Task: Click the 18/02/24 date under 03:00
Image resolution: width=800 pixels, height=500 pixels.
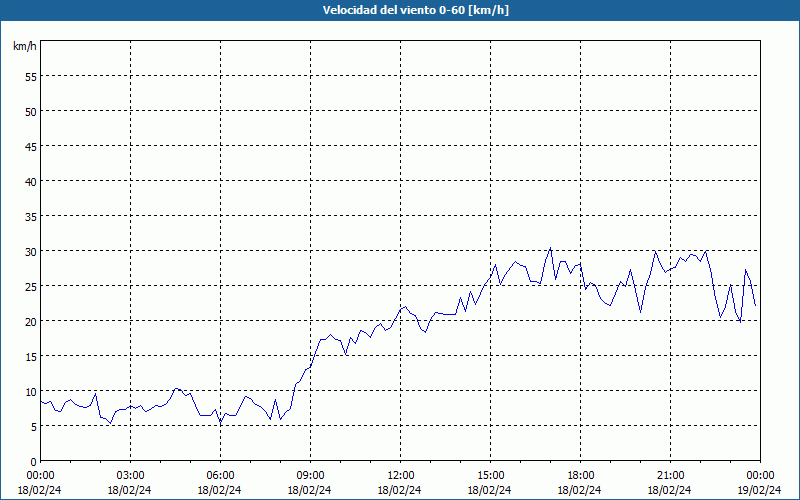Action: click(x=130, y=490)
